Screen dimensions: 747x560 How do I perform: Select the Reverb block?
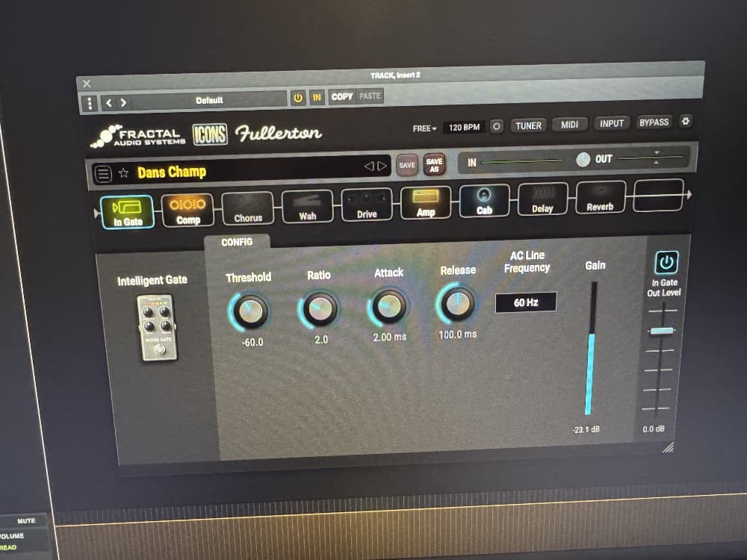[601, 197]
